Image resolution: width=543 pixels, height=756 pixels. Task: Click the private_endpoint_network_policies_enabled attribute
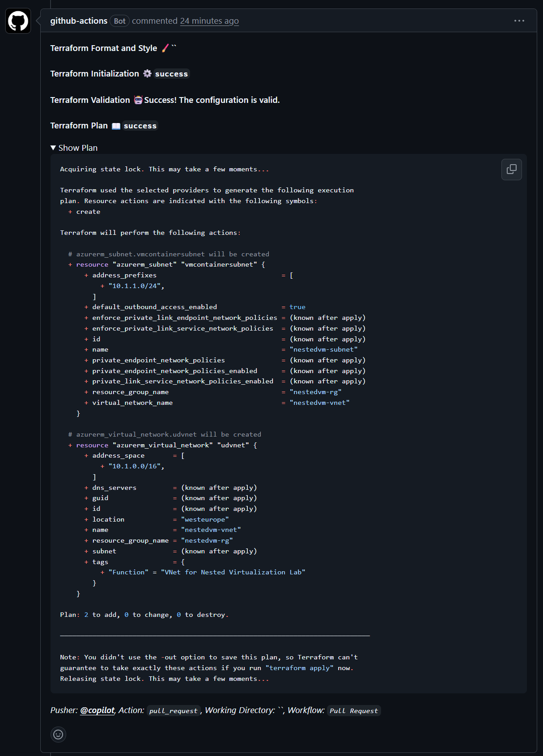[175, 371]
